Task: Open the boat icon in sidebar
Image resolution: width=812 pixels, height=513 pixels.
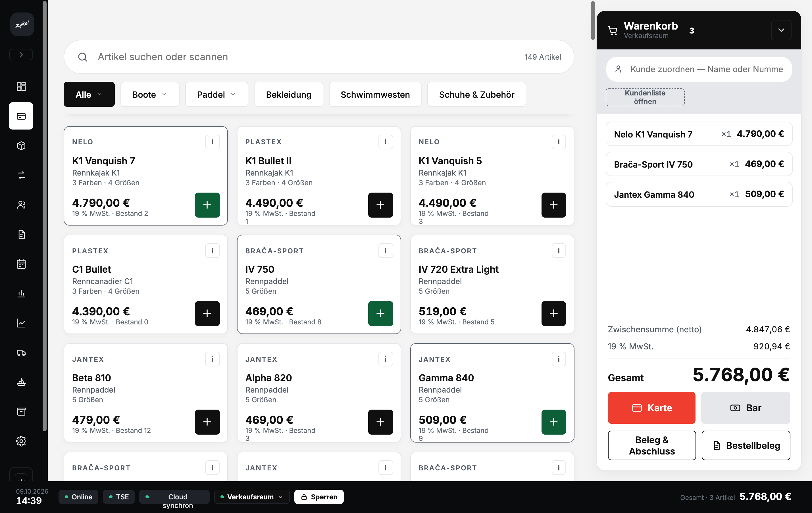Action: point(21,382)
